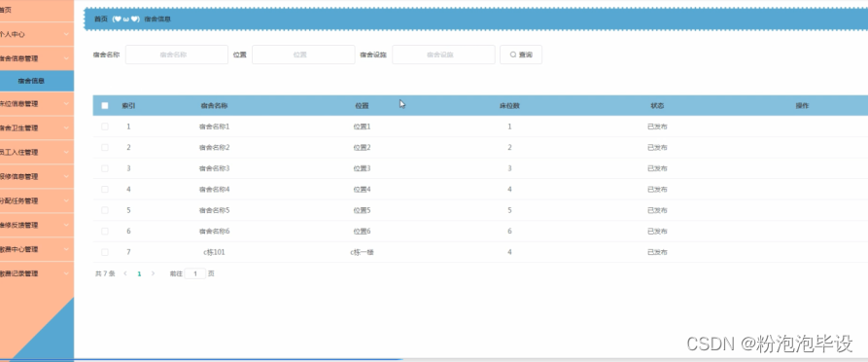Screen dimensions: 868x362
Task: Open 首页 in the sidebar
Action: (37, 10)
